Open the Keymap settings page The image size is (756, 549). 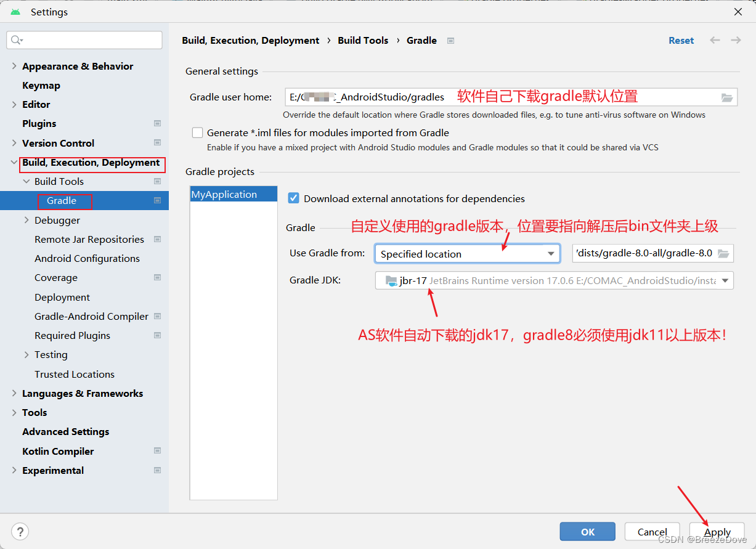(x=41, y=85)
